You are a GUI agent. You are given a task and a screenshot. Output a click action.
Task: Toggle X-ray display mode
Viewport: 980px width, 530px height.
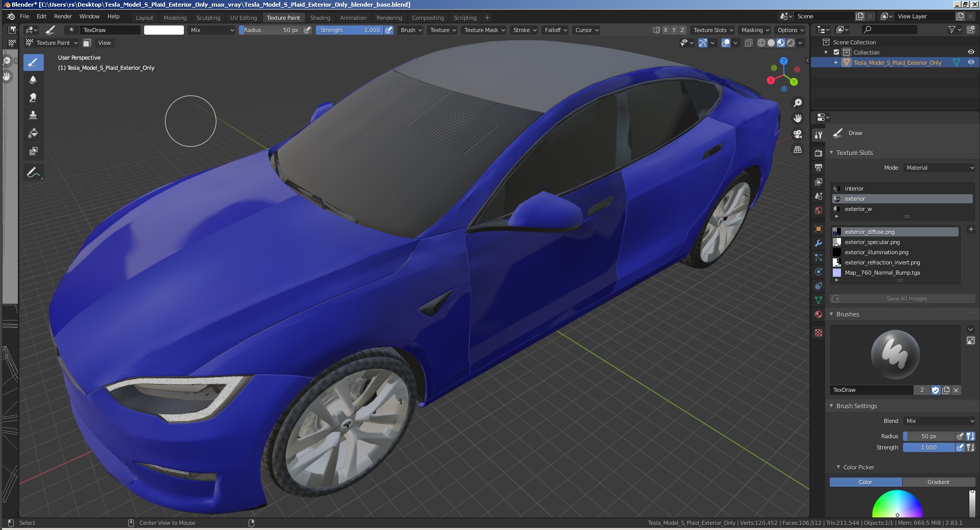click(748, 43)
